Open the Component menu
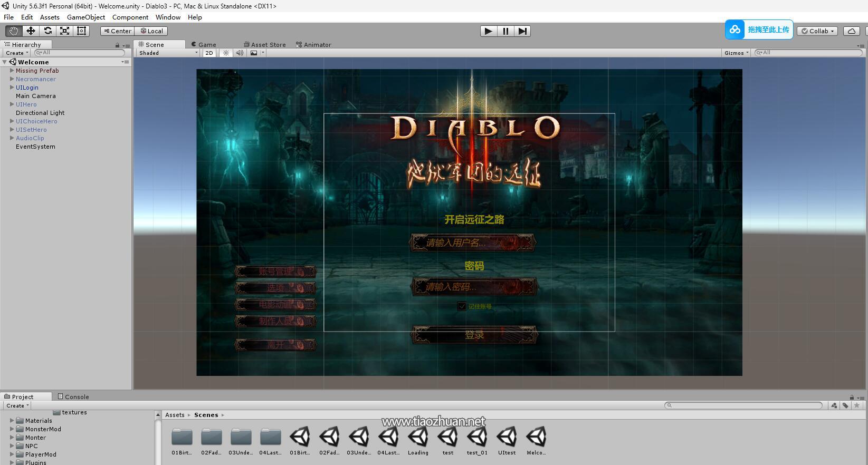This screenshot has height=465, width=868. click(x=130, y=17)
